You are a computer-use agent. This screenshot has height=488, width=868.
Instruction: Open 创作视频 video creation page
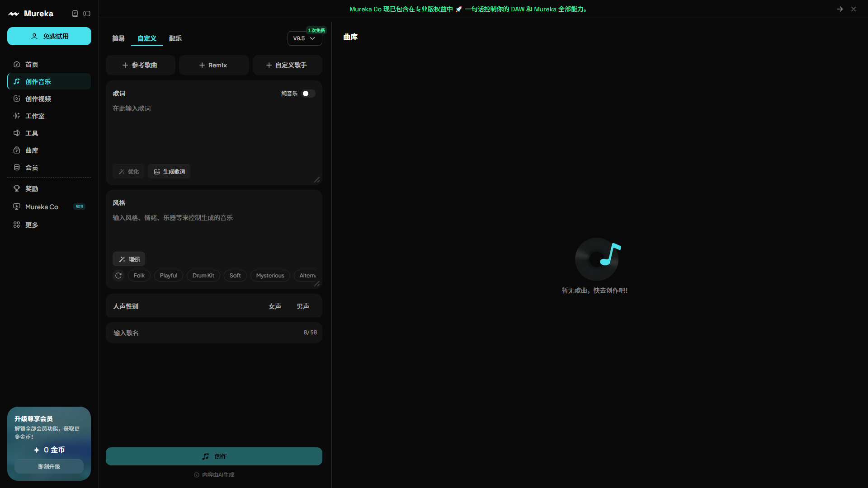pos(49,99)
